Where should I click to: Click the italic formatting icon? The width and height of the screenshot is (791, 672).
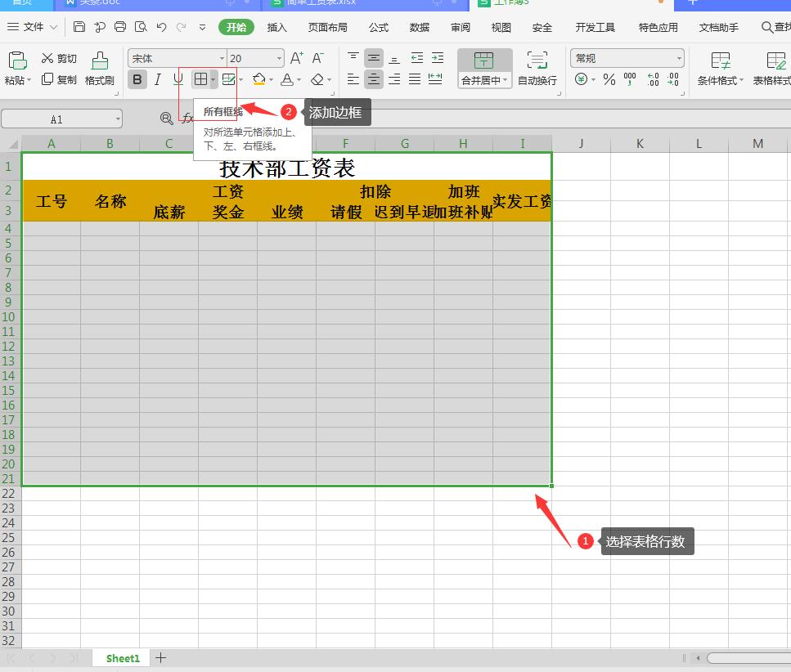[157, 78]
